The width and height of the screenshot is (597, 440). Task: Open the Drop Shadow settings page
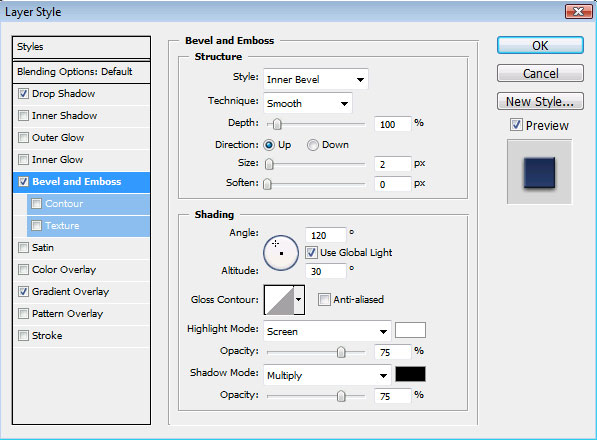click(64, 94)
